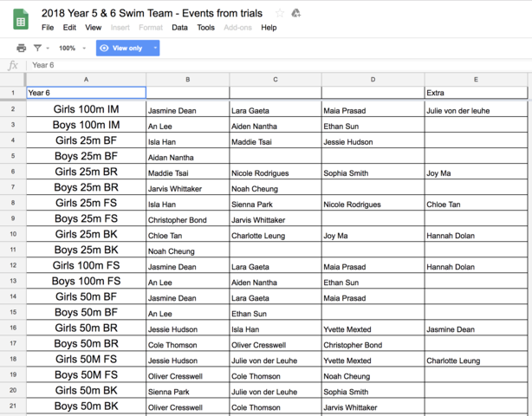Click cell A1 containing Year 6
This screenshot has height=416, width=532.
pyautogui.click(x=86, y=93)
